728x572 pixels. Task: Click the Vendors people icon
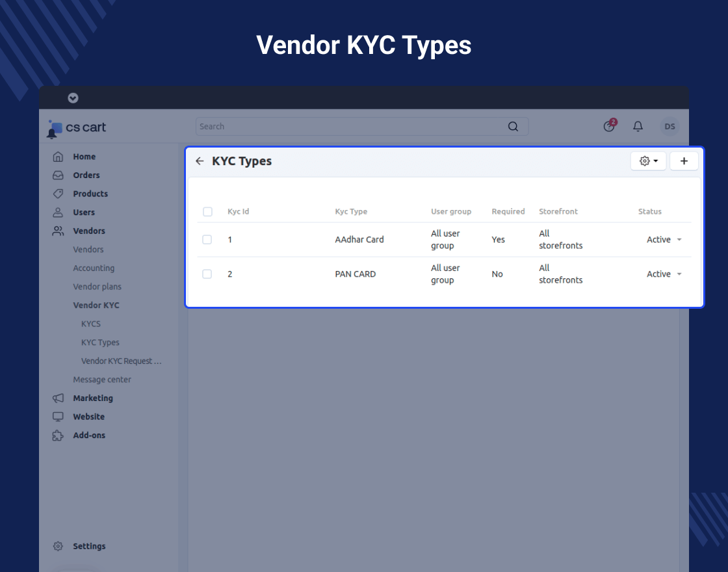58,231
